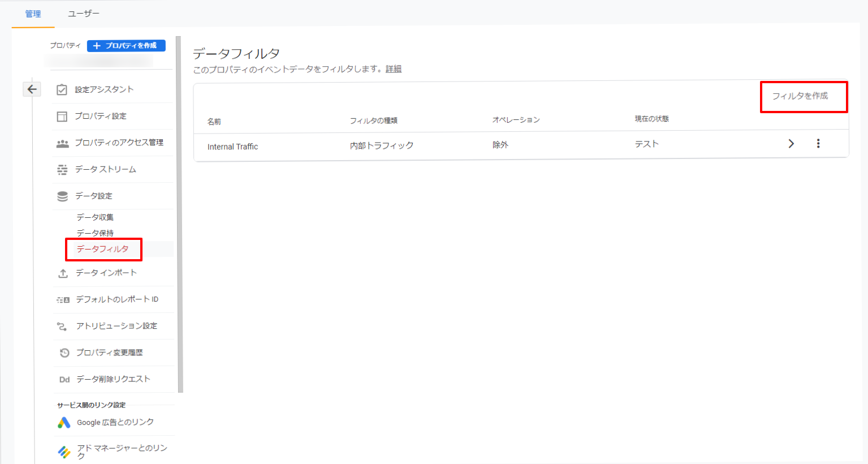Click the people icon for プロパティのアクセス管理
The image size is (868, 464).
coord(62,143)
